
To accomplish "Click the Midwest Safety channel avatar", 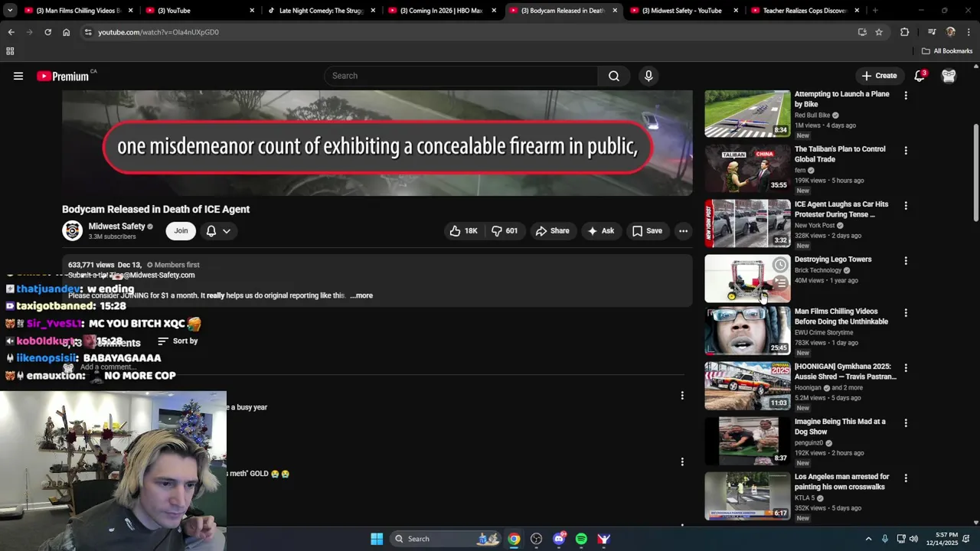I will (72, 230).
